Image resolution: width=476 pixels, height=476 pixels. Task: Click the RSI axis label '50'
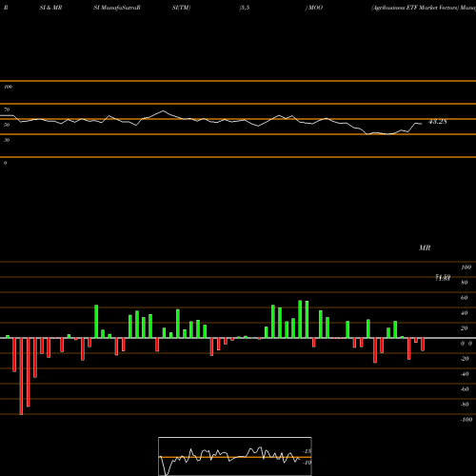pos(7,125)
